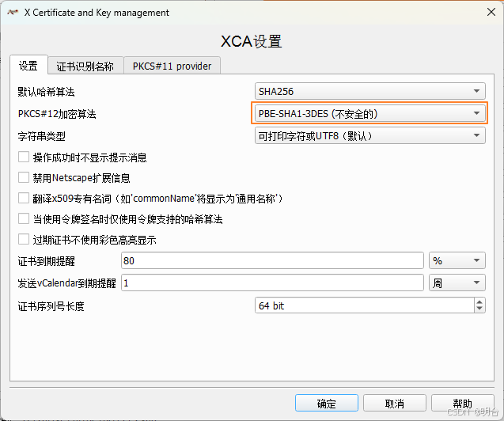504x421 pixels.
Task: Close the XCA settings dialog
Action: [491, 12]
